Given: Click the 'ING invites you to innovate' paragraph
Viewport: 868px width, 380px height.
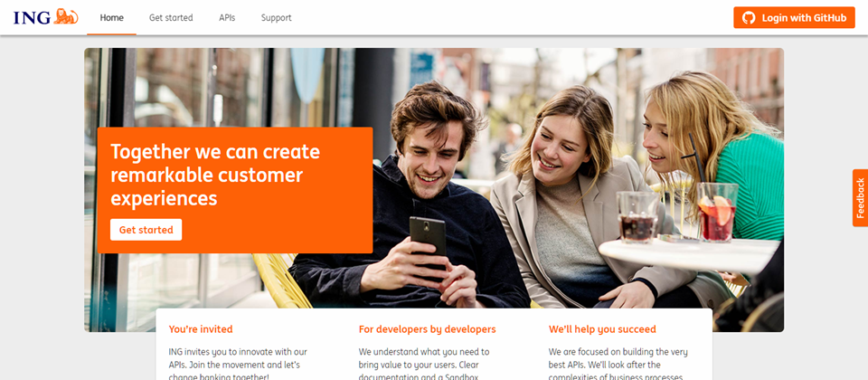Looking at the screenshot, I should pos(238,364).
